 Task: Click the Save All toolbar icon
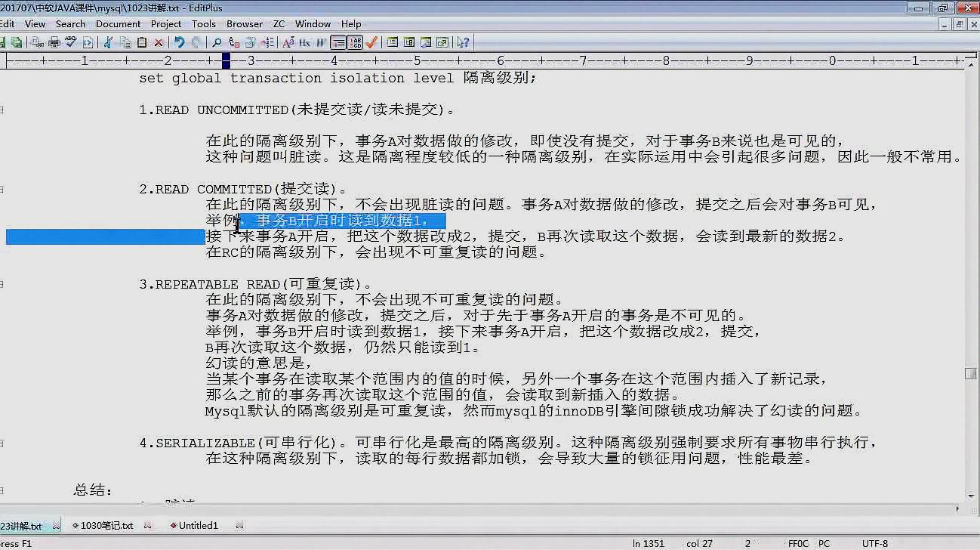pos(16,43)
